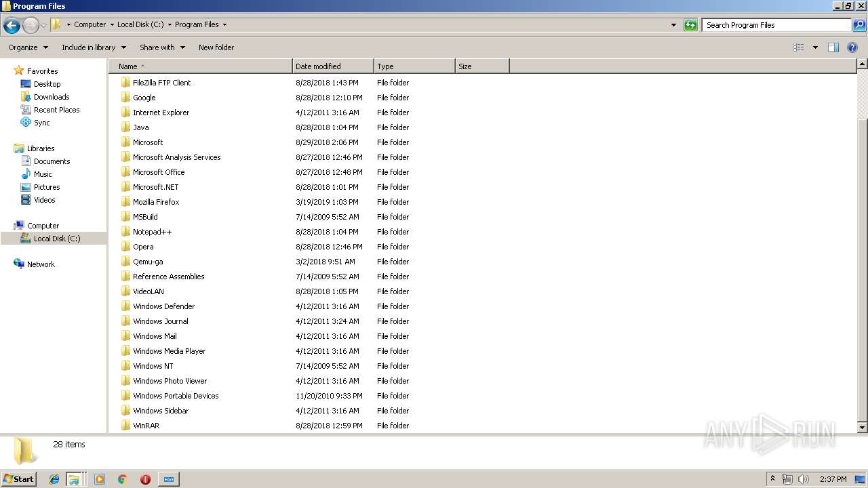Go back with the Back arrow button
868x488 pixels.
click(x=12, y=26)
